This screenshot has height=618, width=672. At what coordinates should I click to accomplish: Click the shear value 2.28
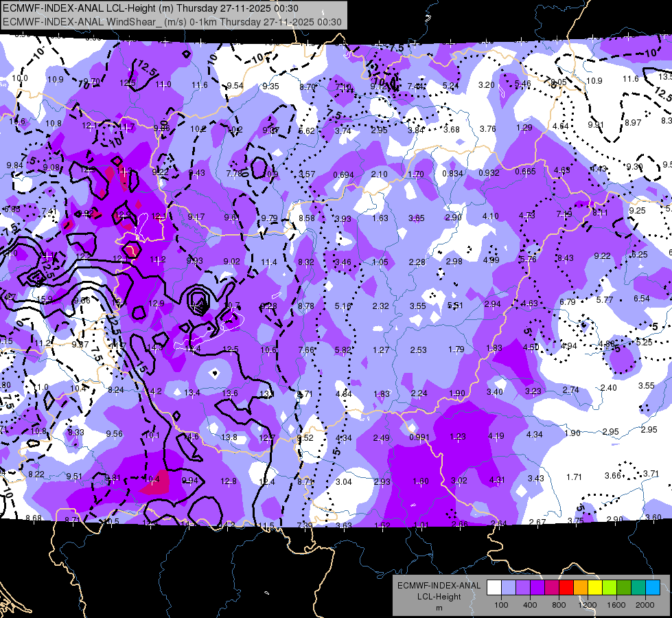click(x=417, y=262)
